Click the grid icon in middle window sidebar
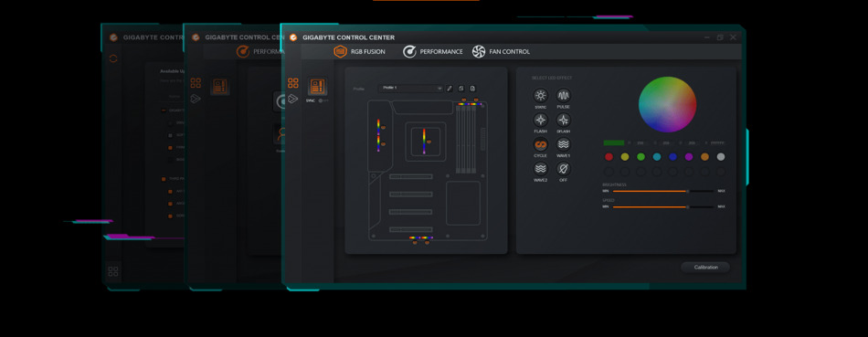 196,83
